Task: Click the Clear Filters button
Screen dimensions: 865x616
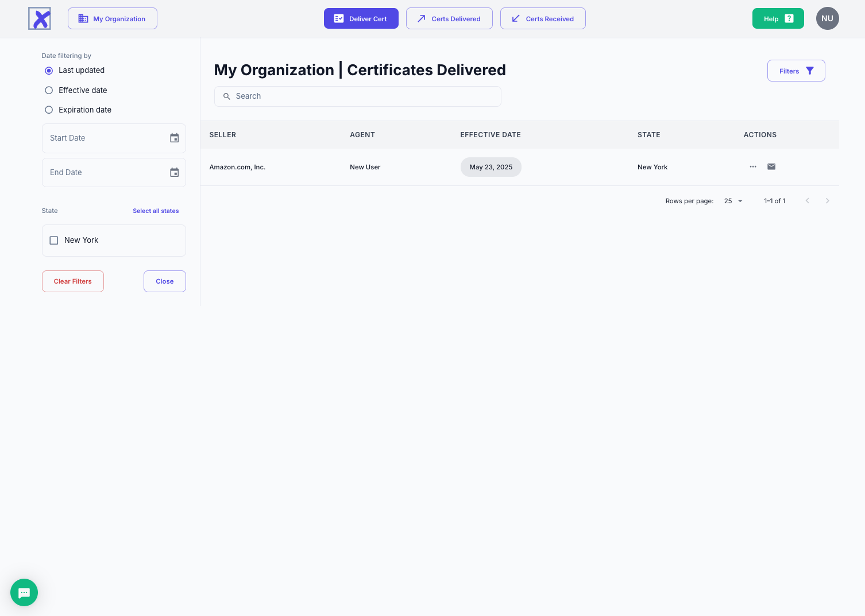Action: coord(73,281)
